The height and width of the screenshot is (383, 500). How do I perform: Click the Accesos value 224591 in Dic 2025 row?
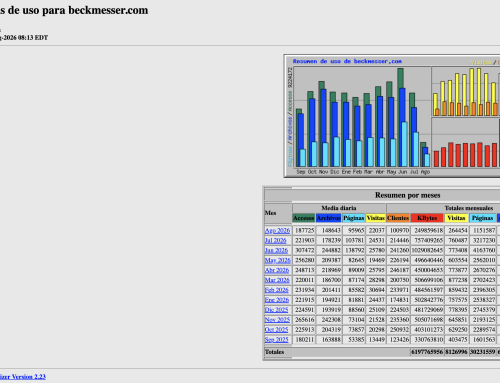[x=304, y=310]
